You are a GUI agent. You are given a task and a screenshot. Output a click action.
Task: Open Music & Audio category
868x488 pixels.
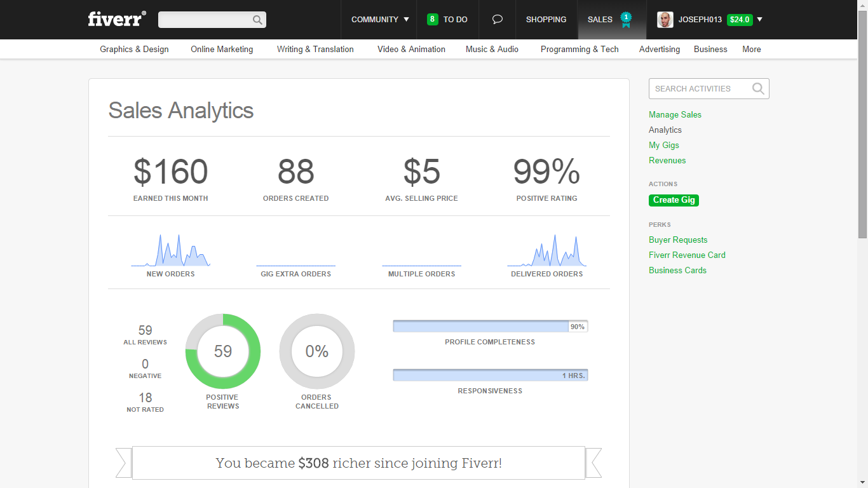coord(492,49)
